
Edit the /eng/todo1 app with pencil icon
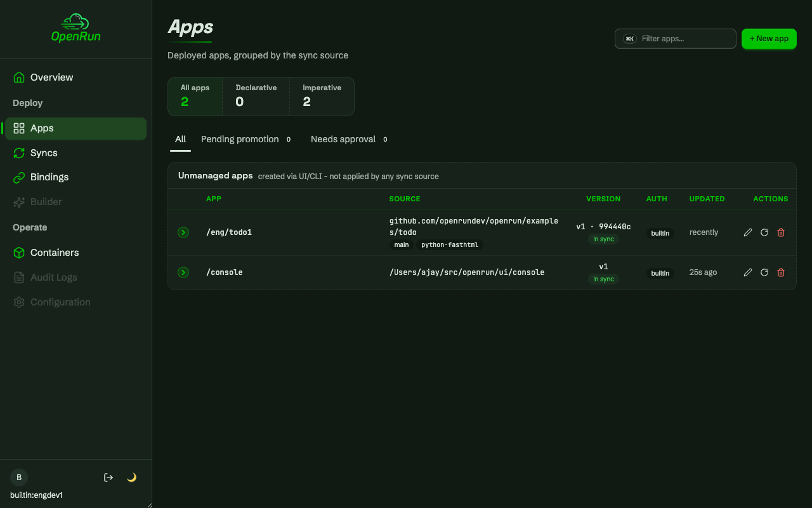tap(748, 232)
